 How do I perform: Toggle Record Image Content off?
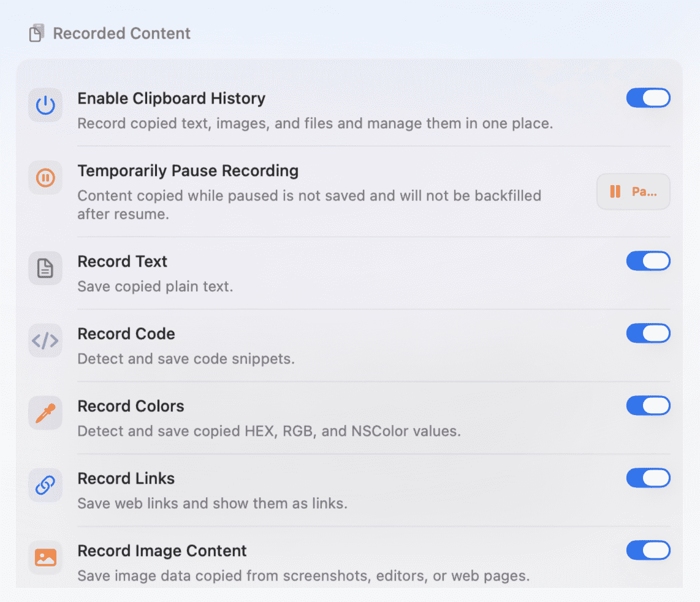(x=649, y=550)
